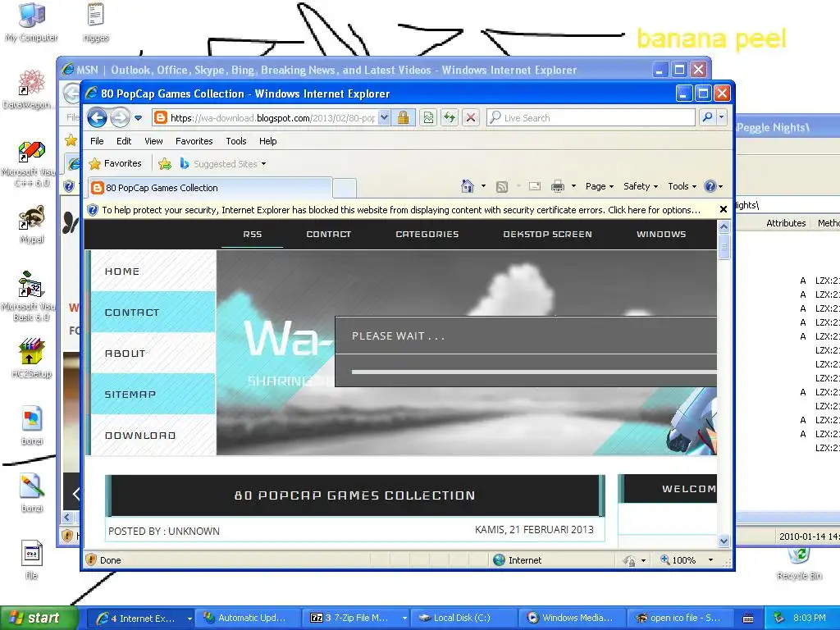Open search provider dropdown arrow

722,117
